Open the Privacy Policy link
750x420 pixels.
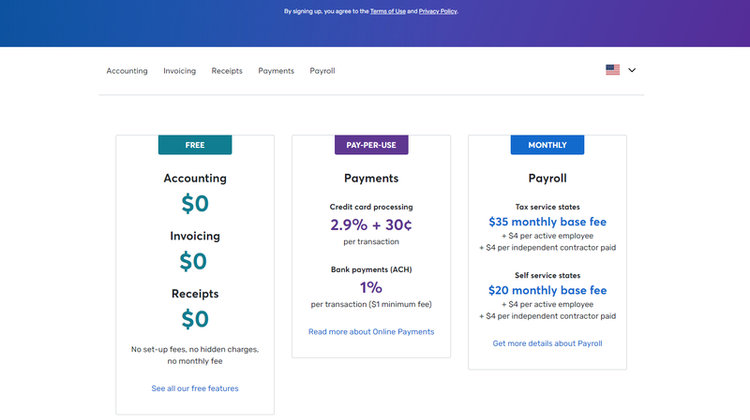coord(438,11)
